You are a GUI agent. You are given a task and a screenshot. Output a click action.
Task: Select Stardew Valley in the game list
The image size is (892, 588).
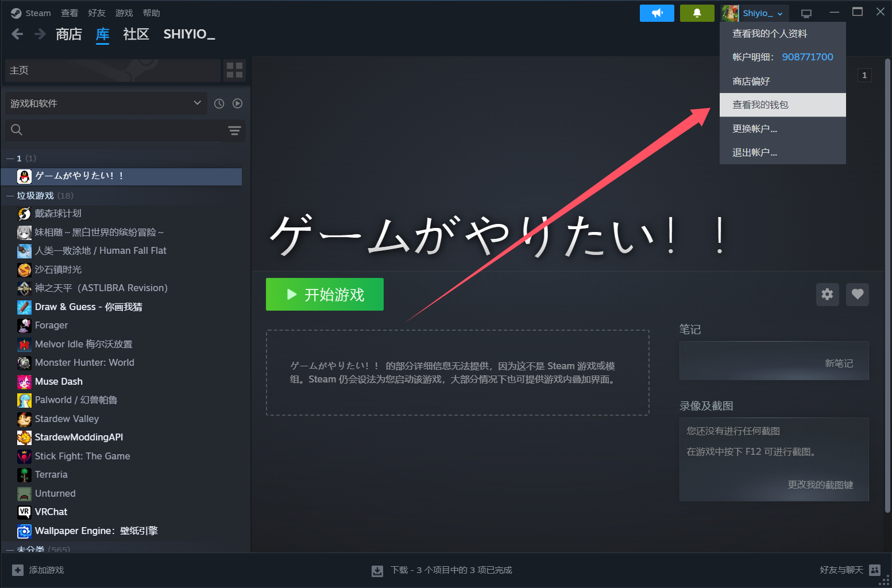[x=67, y=419]
